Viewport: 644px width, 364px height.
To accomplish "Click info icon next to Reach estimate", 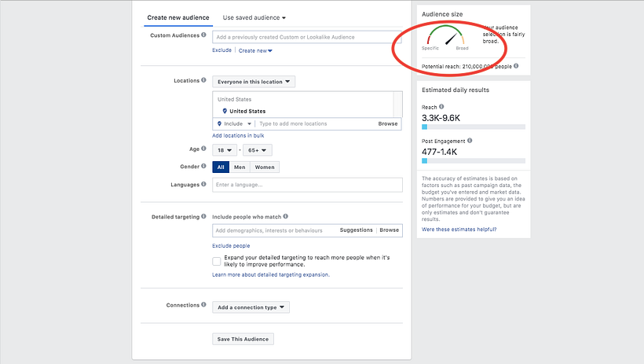I will [441, 106].
